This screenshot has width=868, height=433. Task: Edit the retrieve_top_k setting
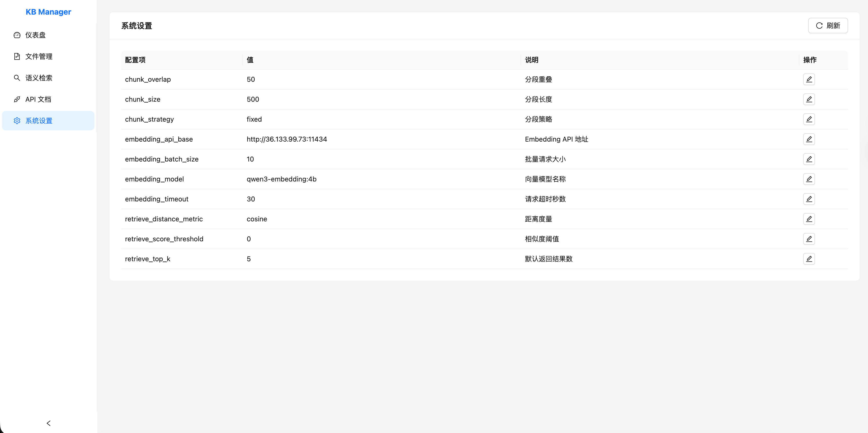(809, 259)
